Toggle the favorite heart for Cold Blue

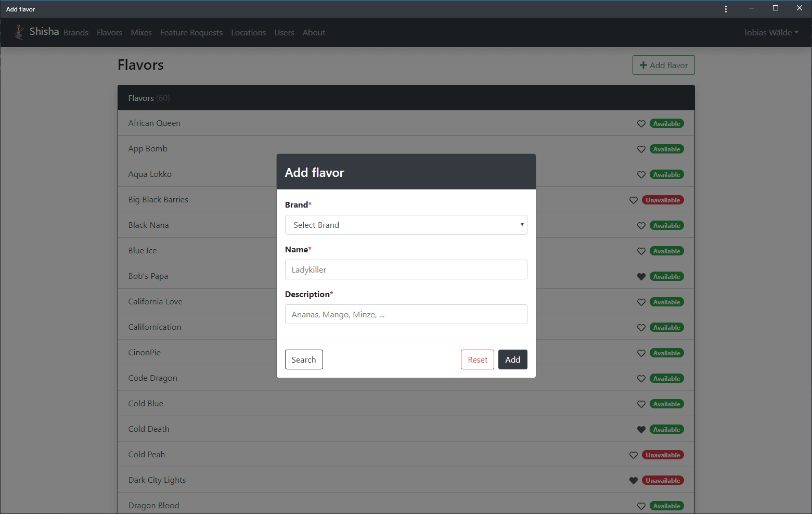641,404
